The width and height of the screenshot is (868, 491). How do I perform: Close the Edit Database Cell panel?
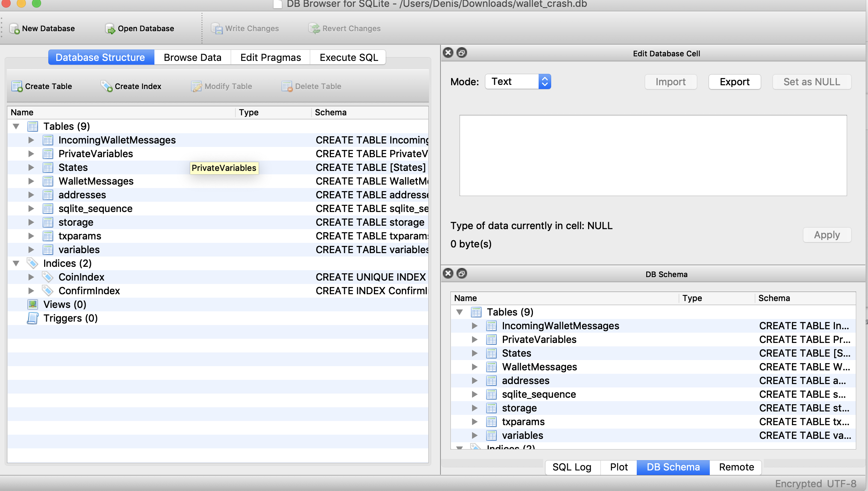pos(448,53)
